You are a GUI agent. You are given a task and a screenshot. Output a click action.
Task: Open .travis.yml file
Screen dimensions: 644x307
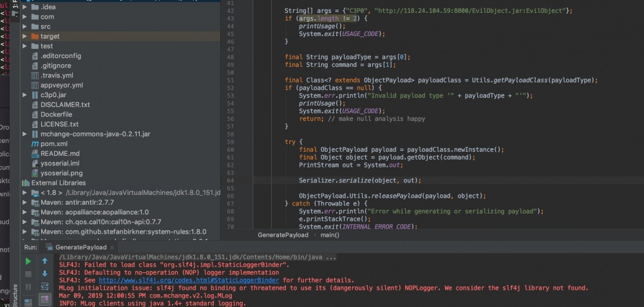(x=57, y=75)
